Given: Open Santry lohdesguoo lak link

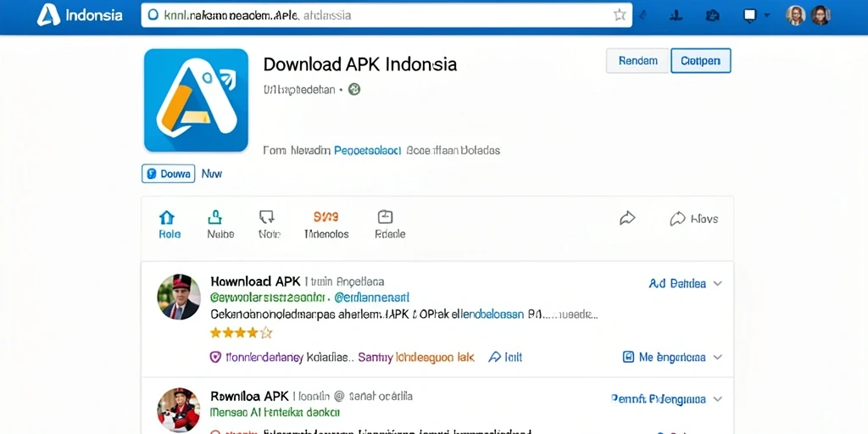Looking at the screenshot, I should [416, 357].
